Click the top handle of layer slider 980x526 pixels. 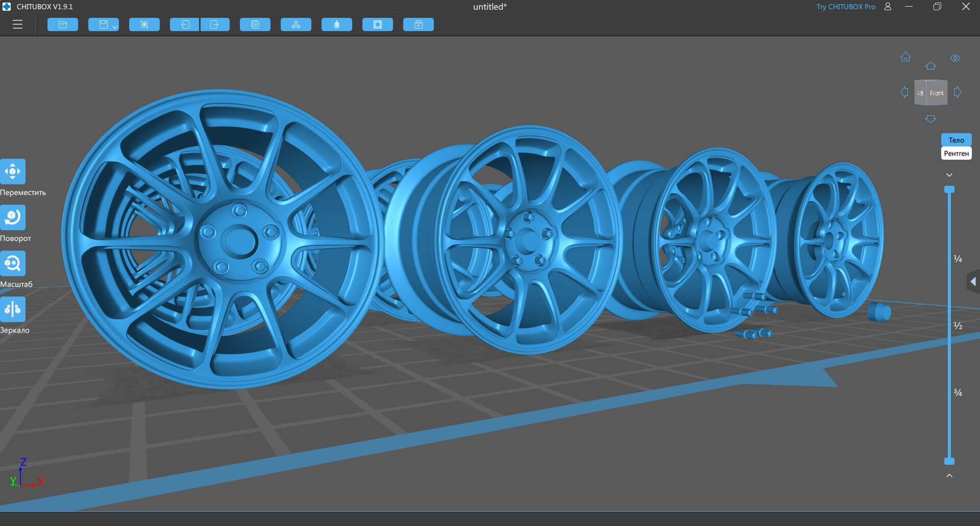pos(949,189)
